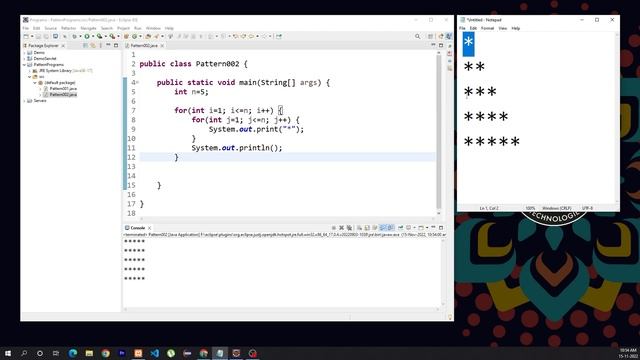Open the Refactor menu in Eclipse
This screenshot has width=640, height=360.
point(69,28)
